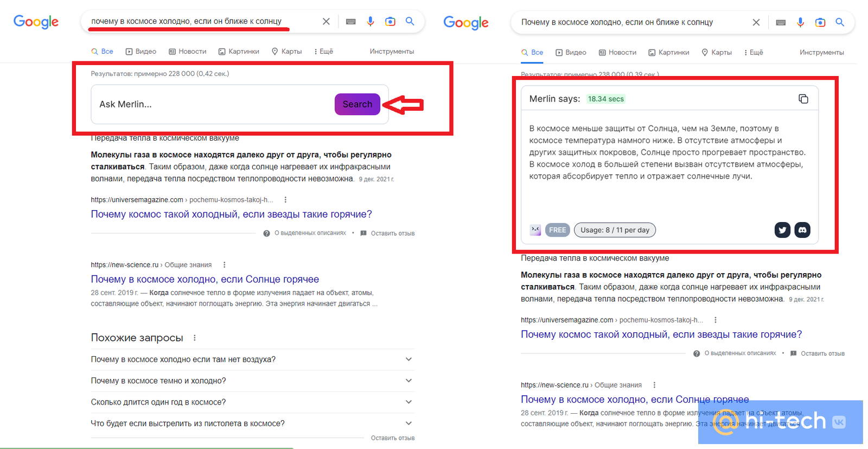Clear the search query in the right window
Image resolution: width=868 pixels, height=449 pixels.
tap(756, 22)
